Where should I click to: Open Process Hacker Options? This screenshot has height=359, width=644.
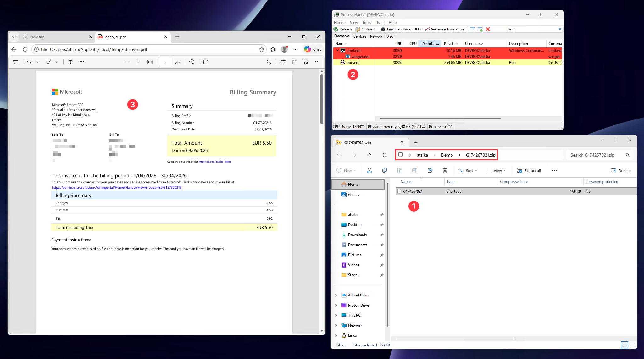click(365, 29)
